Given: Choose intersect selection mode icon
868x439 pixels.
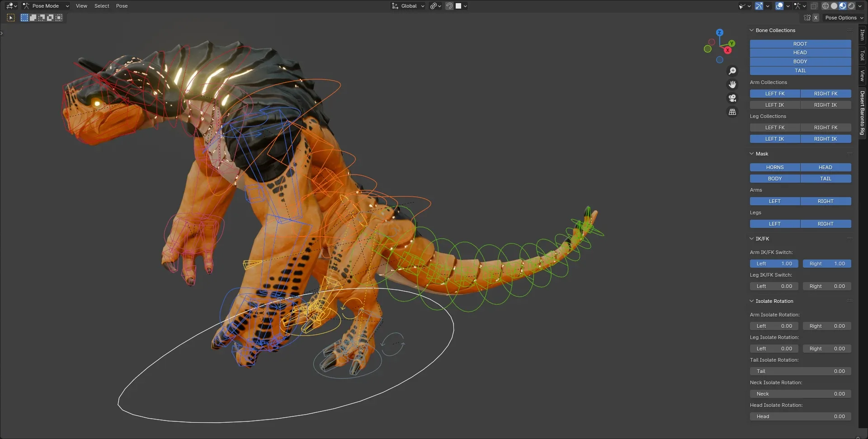Looking at the screenshot, I should tap(59, 18).
